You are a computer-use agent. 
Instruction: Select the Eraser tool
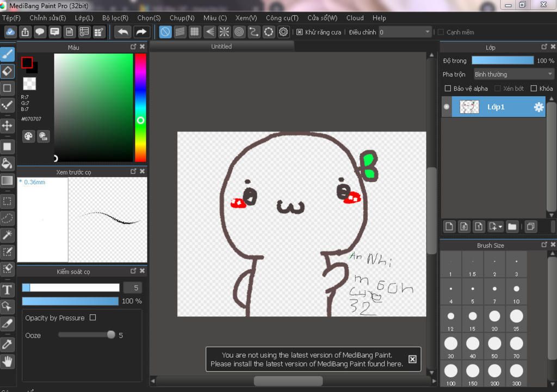[x=7, y=71]
